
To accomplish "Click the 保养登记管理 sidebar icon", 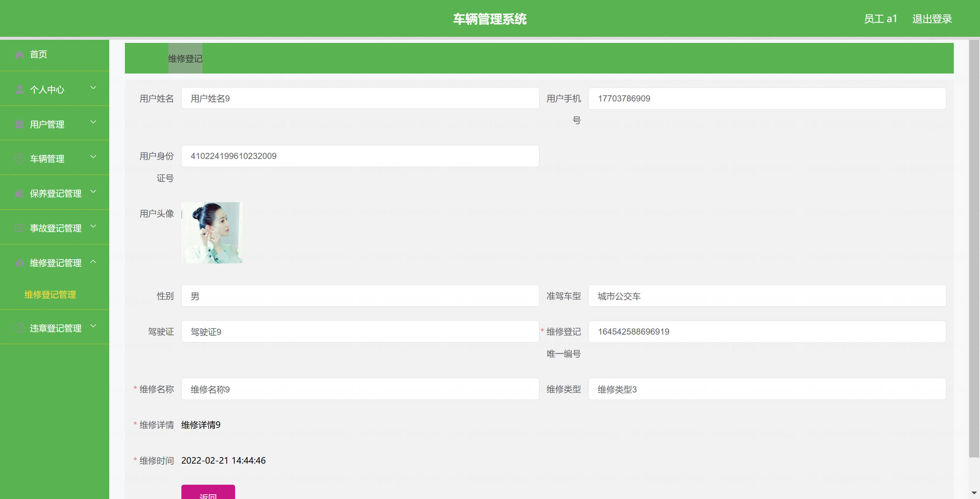I will (x=20, y=193).
